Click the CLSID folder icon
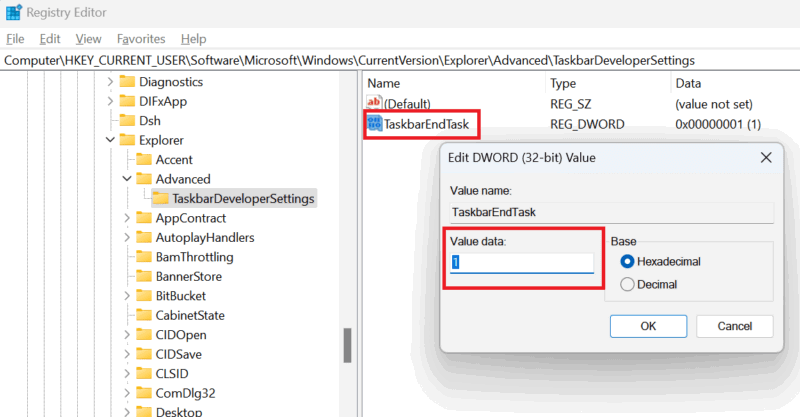800x417 pixels. (143, 372)
